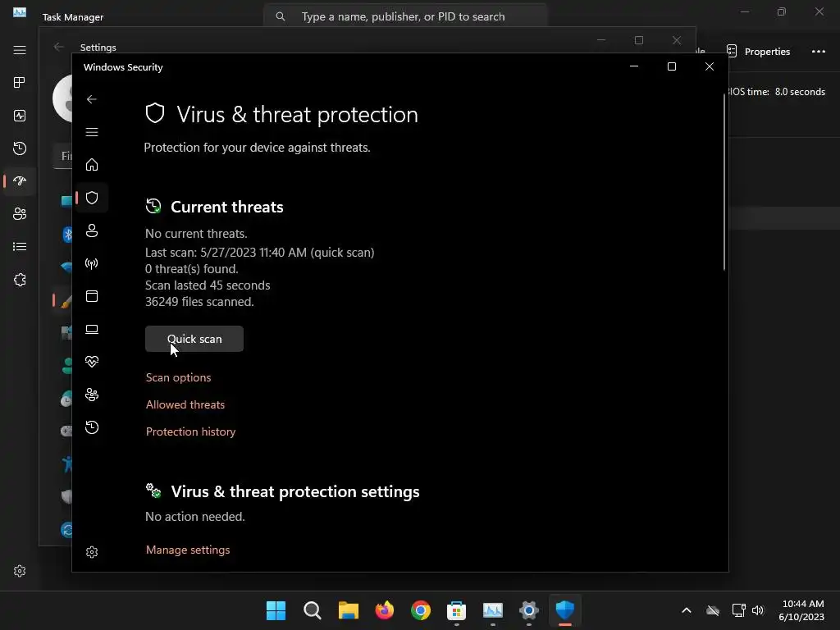Click Windows Security taskbar icon

(x=565, y=610)
